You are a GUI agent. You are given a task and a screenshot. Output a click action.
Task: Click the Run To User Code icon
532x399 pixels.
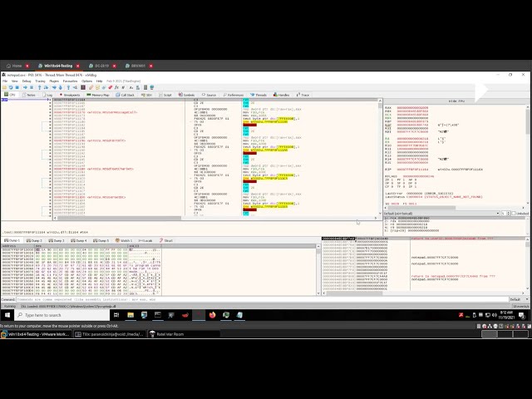[x=75, y=87]
